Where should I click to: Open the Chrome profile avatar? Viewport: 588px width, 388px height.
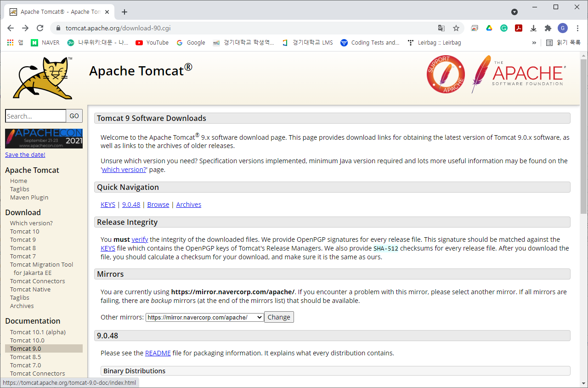pos(563,28)
